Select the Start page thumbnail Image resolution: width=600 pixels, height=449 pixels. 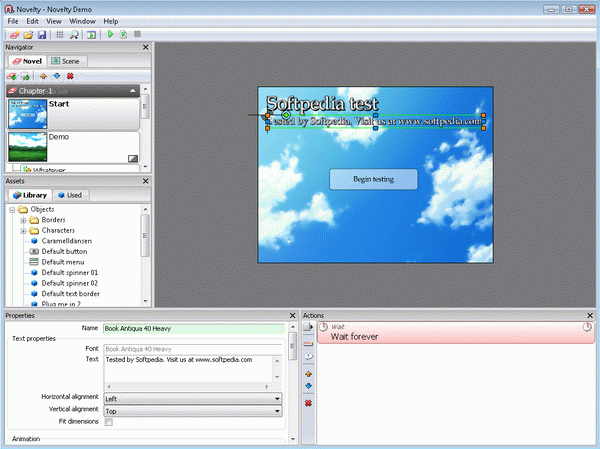[x=28, y=114]
